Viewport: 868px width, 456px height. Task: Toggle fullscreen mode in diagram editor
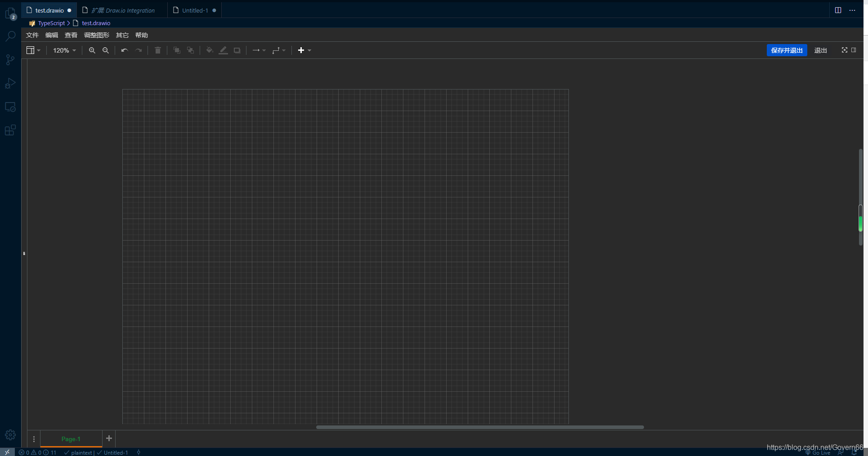845,50
